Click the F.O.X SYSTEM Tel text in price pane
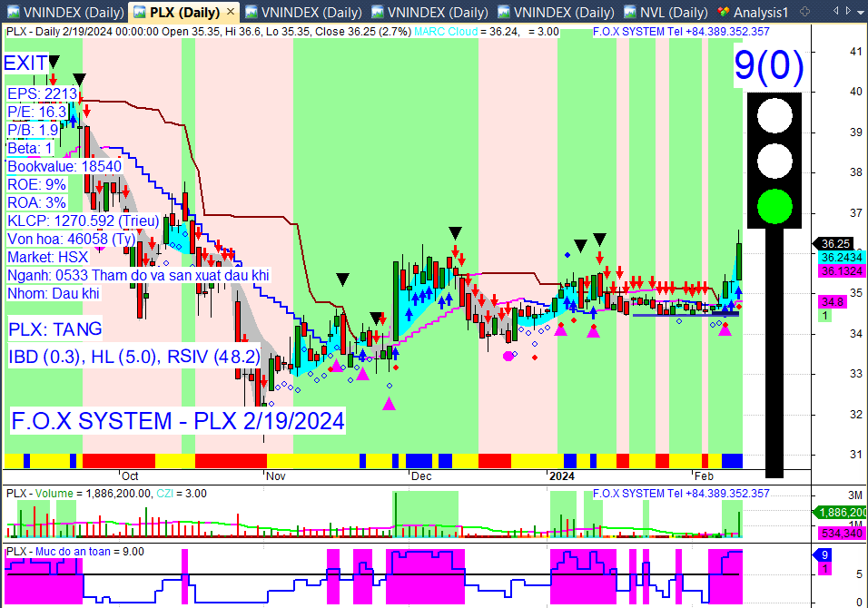 tap(681, 32)
